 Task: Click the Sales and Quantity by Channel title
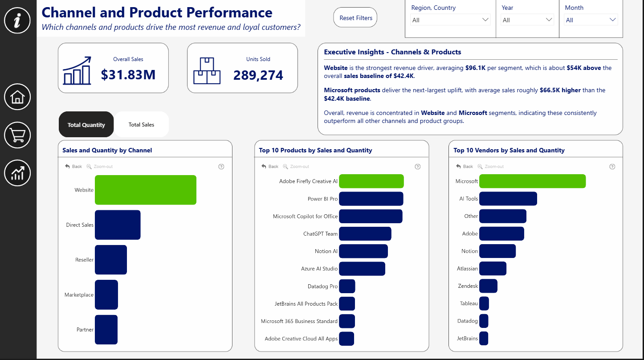[107, 150]
